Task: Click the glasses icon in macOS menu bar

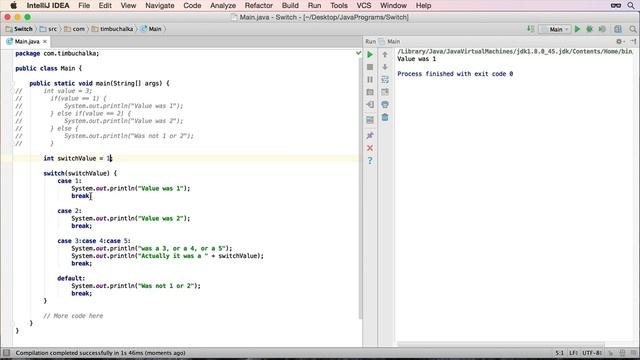Action: pos(616,6)
